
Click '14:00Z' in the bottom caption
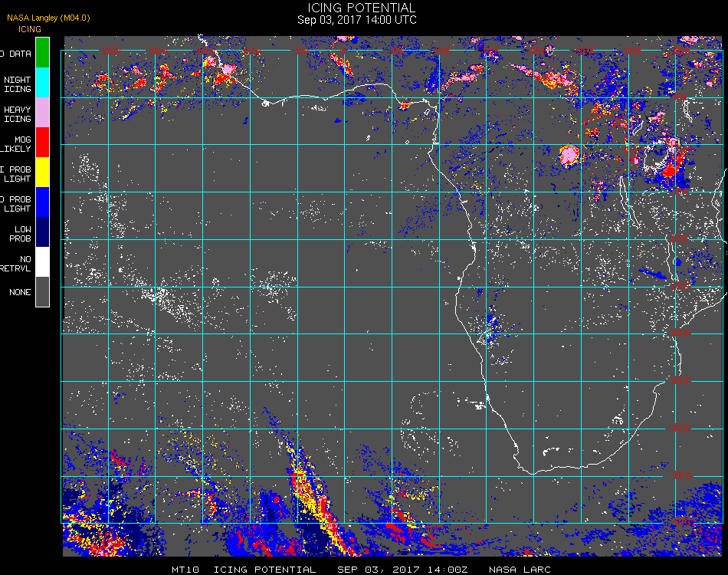point(447,570)
